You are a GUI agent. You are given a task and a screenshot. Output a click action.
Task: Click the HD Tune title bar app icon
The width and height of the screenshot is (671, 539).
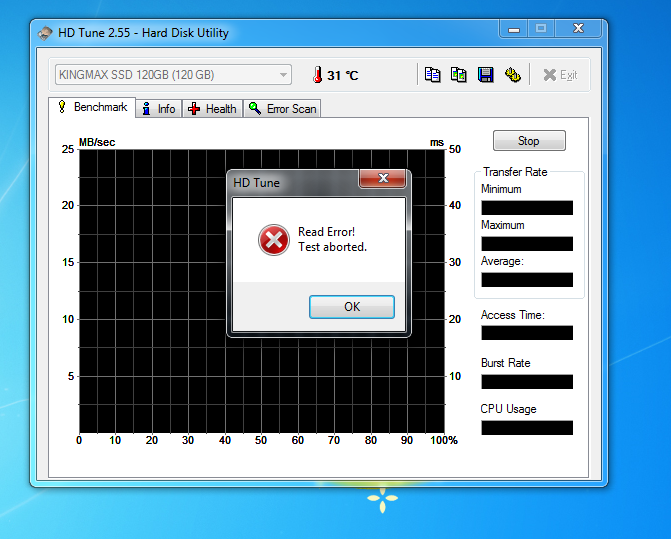point(45,33)
